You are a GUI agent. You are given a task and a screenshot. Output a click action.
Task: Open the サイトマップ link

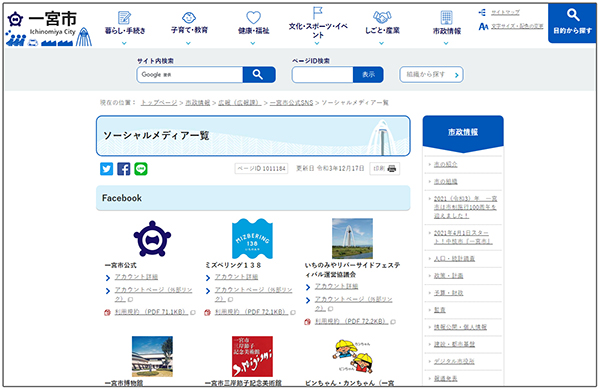coord(505,13)
